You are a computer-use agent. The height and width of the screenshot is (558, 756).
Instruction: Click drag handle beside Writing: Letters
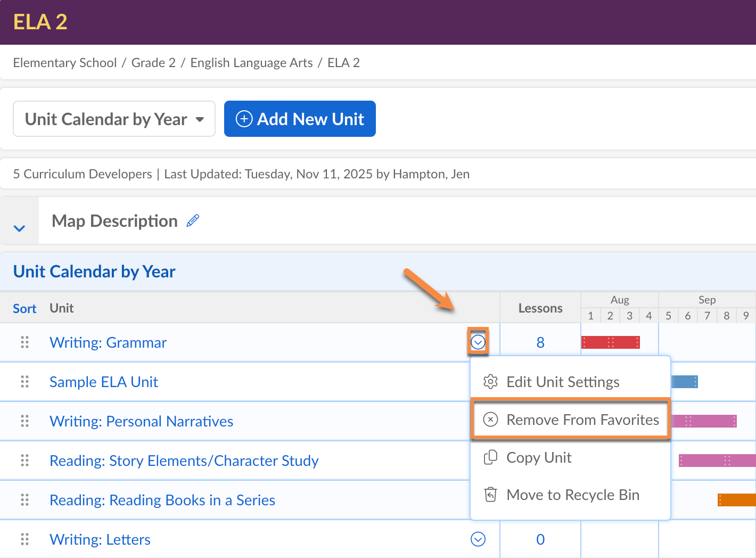click(24, 539)
